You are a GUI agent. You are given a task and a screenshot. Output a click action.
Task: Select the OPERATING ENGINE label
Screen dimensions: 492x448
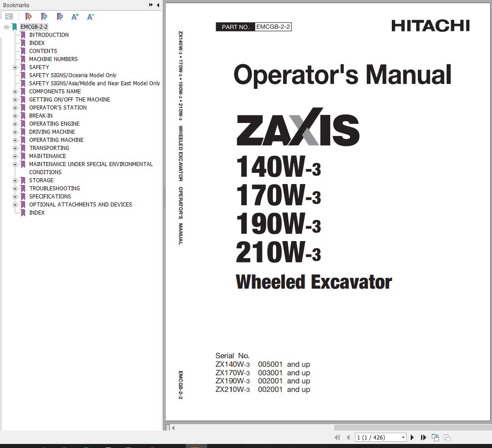point(54,124)
